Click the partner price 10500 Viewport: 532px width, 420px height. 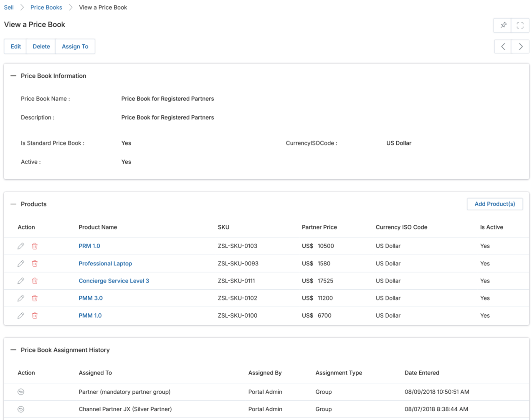click(326, 246)
